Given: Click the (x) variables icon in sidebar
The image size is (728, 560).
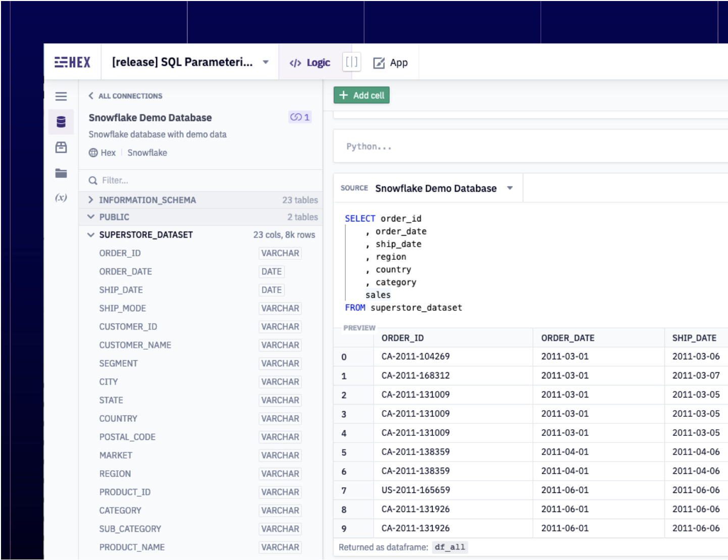Looking at the screenshot, I should [61, 198].
